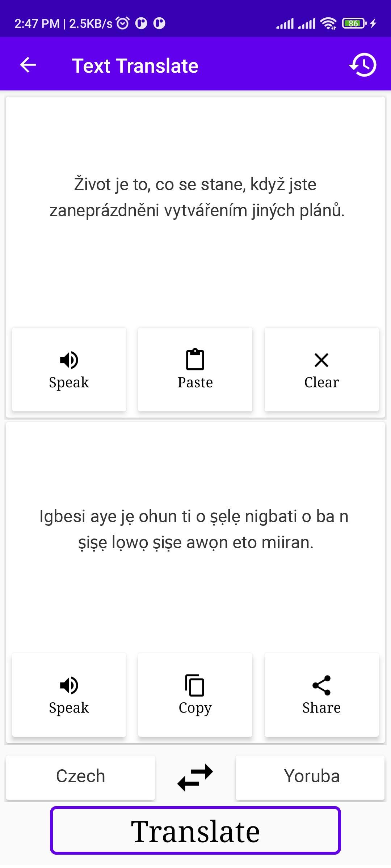The image size is (391, 868).
Task: Swap source and target languages
Action: pyautogui.click(x=195, y=777)
